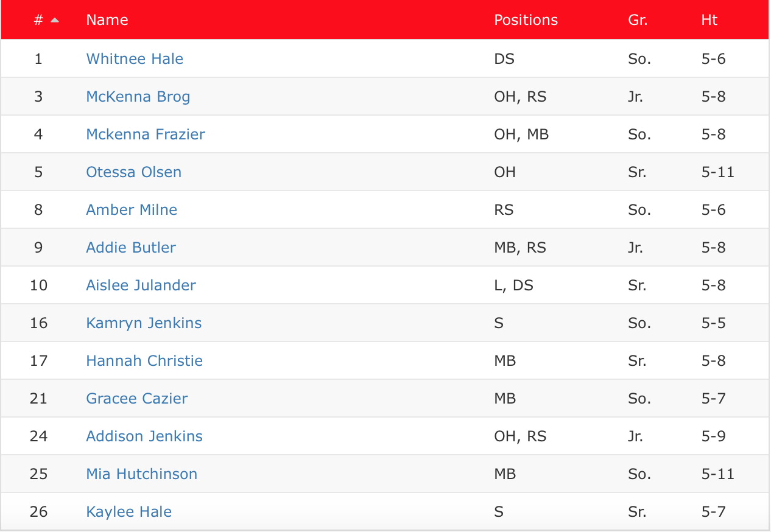Screen dimensions: 771x532
Task: Open Hannah Christie's profile
Action: [144, 361]
